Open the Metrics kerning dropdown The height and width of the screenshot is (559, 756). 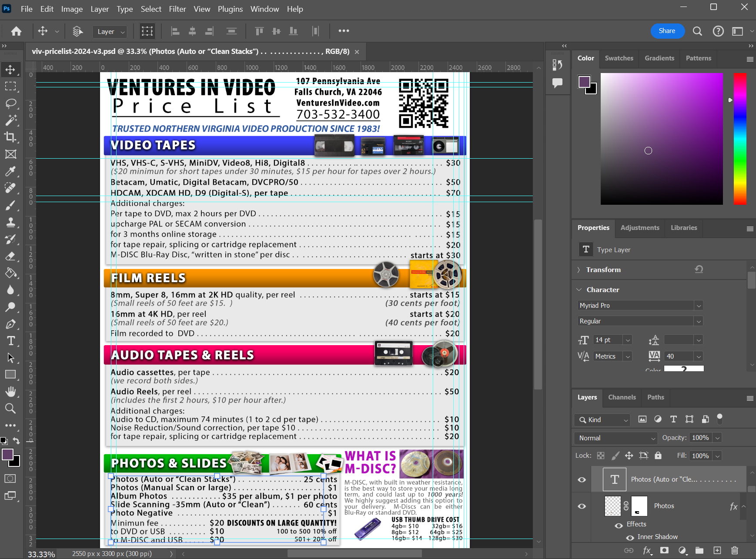[x=627, y=356]
